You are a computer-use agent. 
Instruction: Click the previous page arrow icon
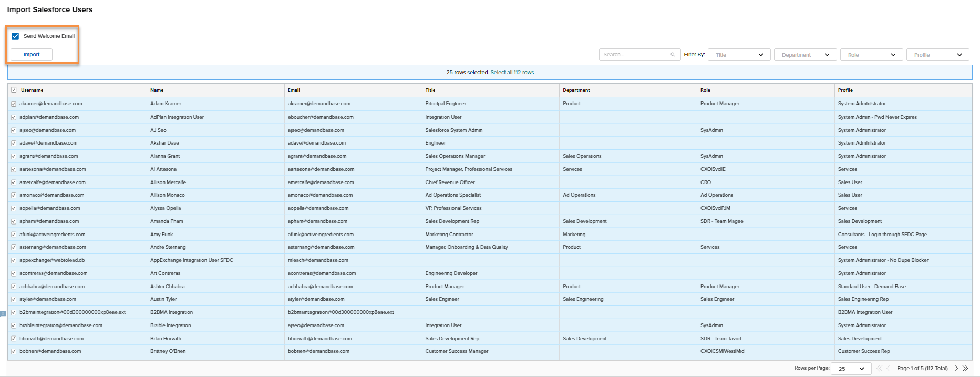[x=889, y=369]
